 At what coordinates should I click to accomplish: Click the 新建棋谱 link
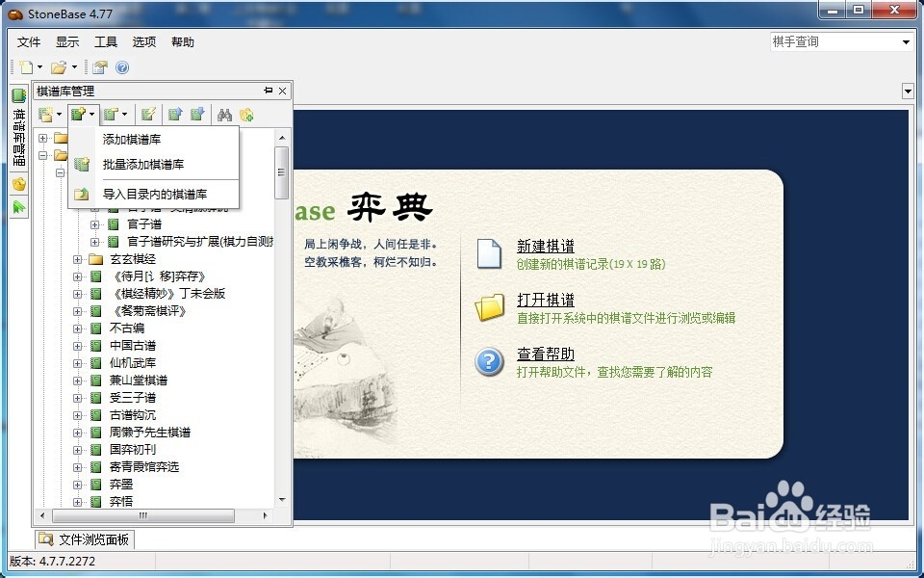click(x=546, y=246)
